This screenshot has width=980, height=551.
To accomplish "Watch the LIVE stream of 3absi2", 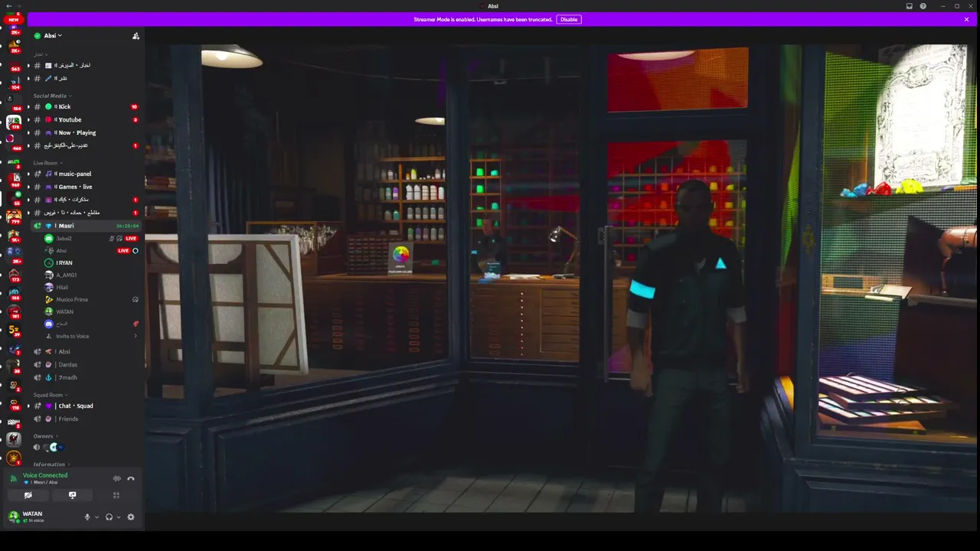I will (131, 239).
